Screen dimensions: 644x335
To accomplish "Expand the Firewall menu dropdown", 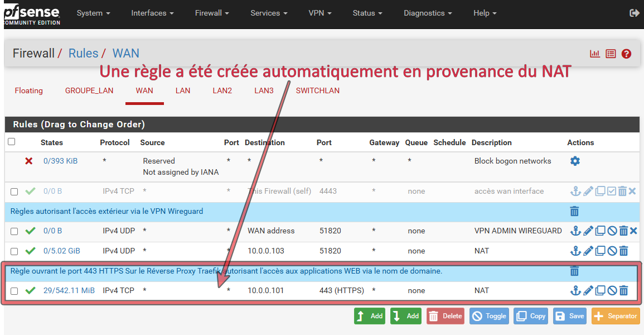I will click(212, 13).
